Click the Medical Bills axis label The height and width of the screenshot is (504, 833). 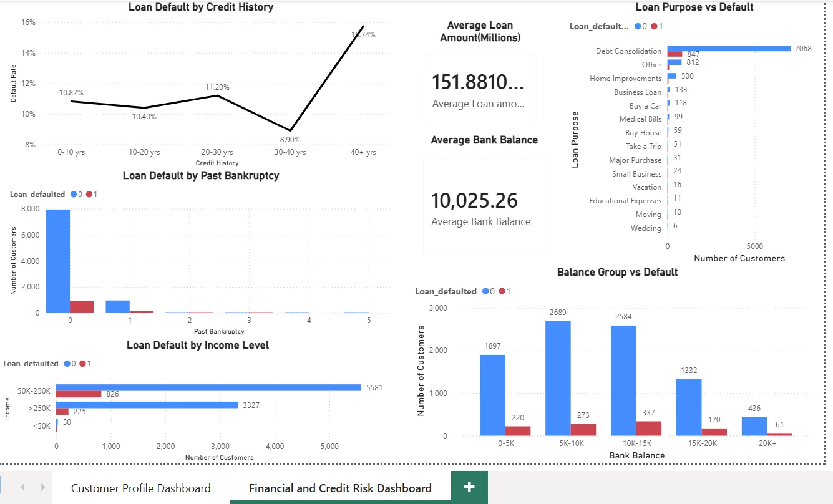(640, 119)
